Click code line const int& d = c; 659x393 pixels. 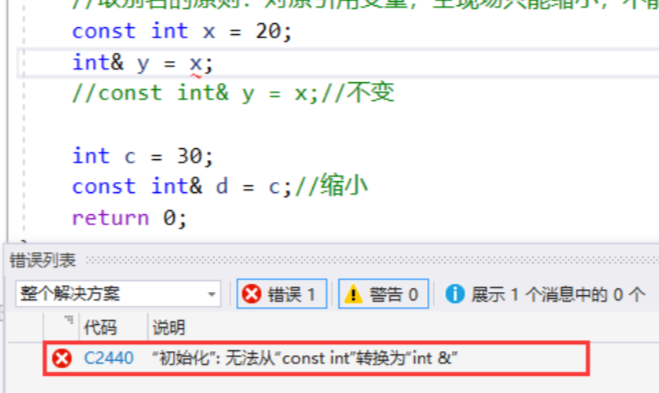coord(182,187)
